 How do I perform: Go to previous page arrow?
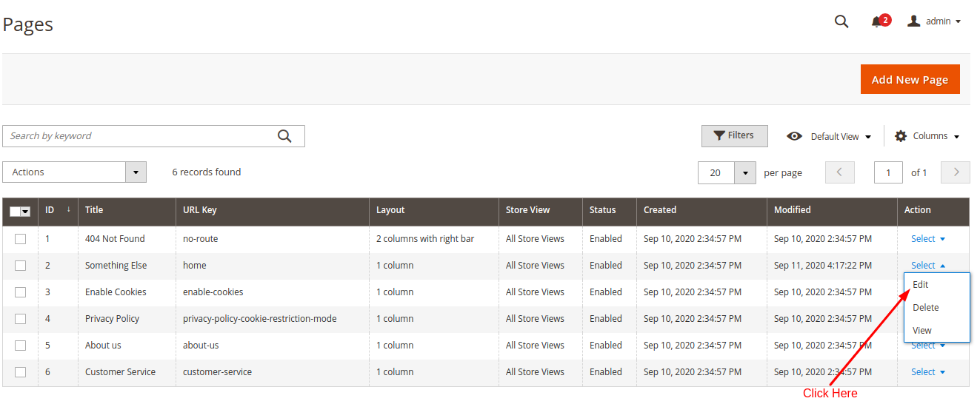pos(839,172)
